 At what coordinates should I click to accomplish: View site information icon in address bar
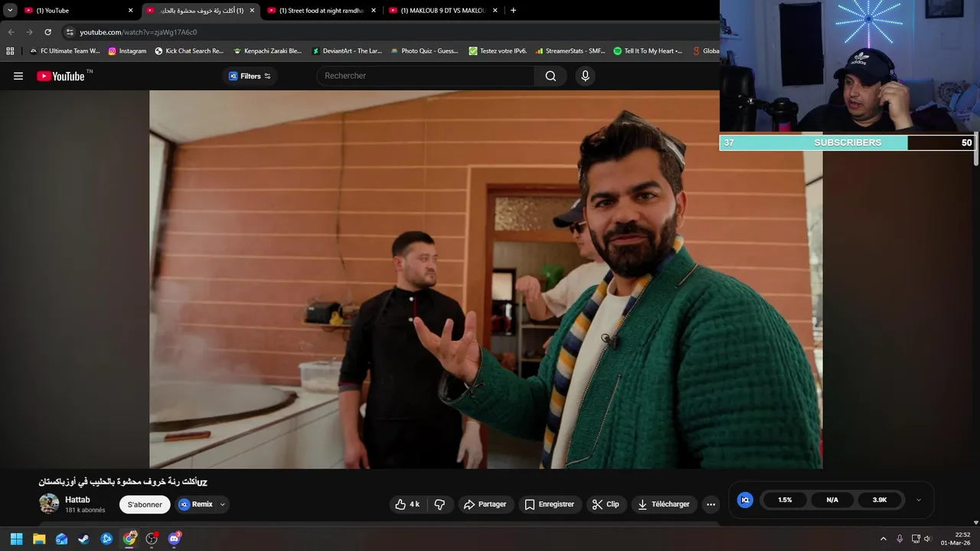pos(70,32)
